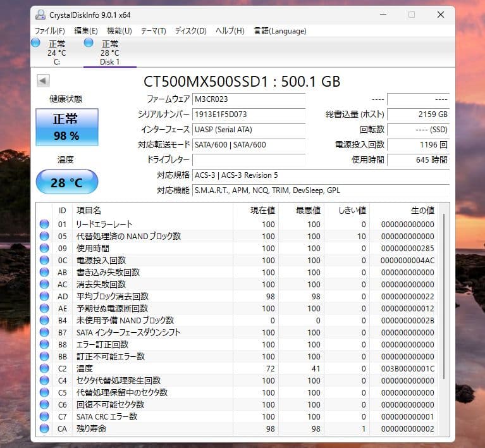
Task: Select the 訂正不可能エラー数 row
Action: (x=237, y=356)
